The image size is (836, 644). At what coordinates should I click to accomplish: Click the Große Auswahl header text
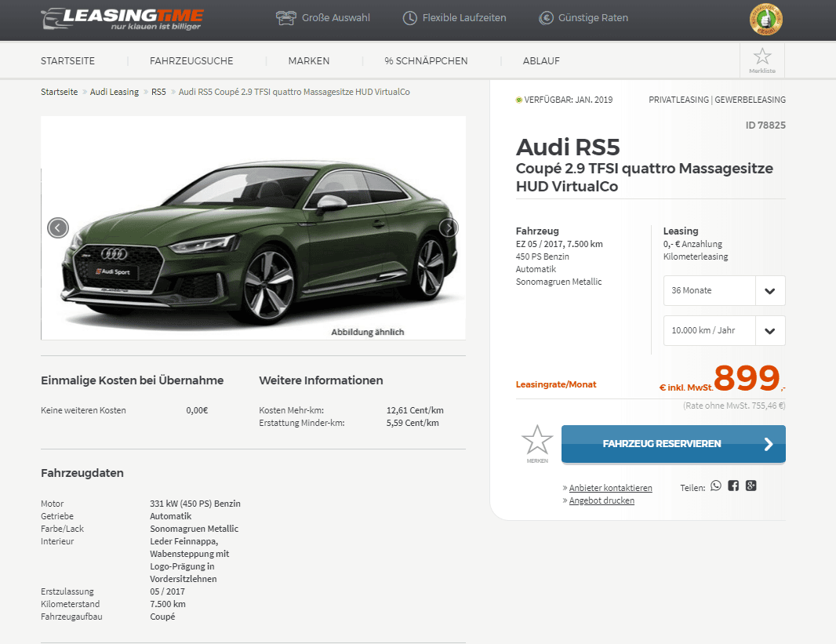[x=336, y=17]
